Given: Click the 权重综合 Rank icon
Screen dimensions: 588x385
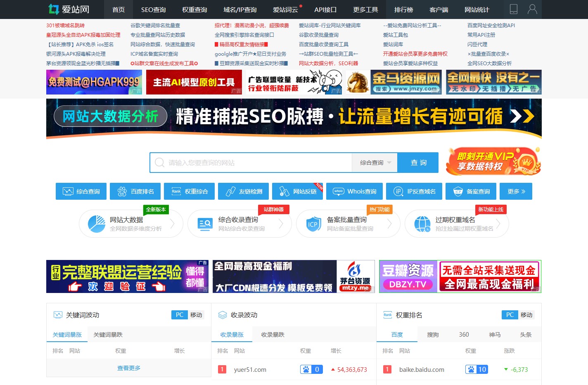Looking at the screenshot, I should tap(176, 191).
